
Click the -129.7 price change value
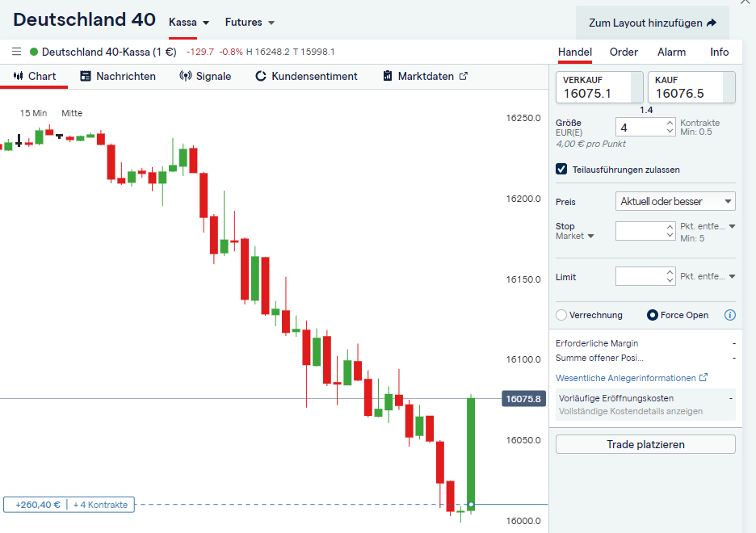click(x=200, y=52)
